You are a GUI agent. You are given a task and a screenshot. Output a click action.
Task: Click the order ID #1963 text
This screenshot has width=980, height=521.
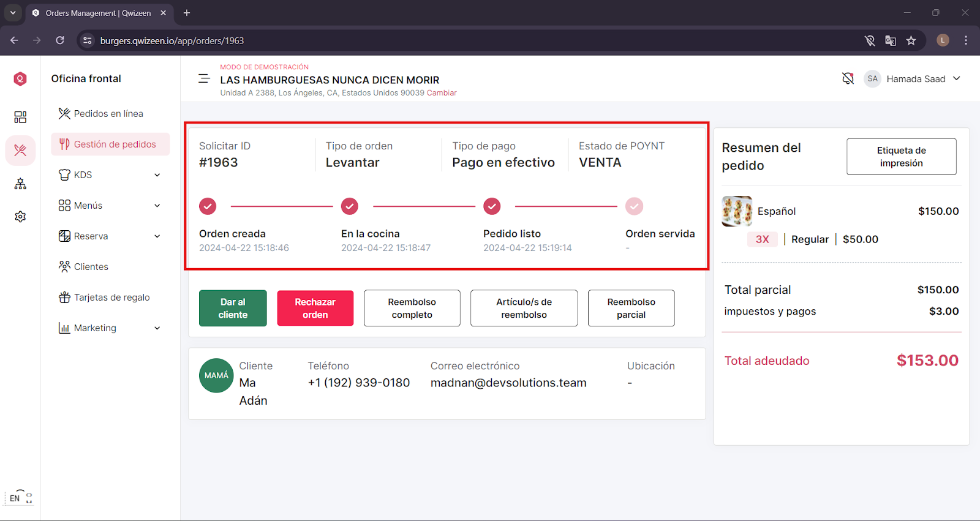click(219, 162)
